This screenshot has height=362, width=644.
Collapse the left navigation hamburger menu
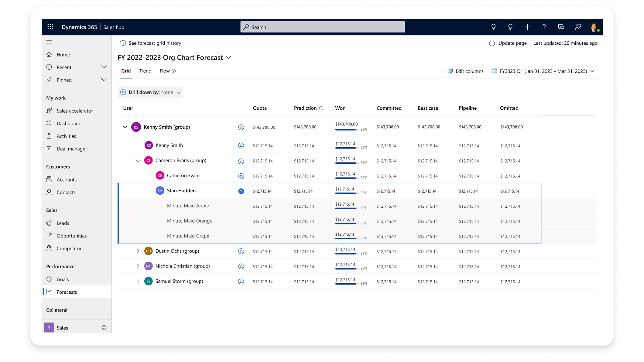tap(49, 42)
